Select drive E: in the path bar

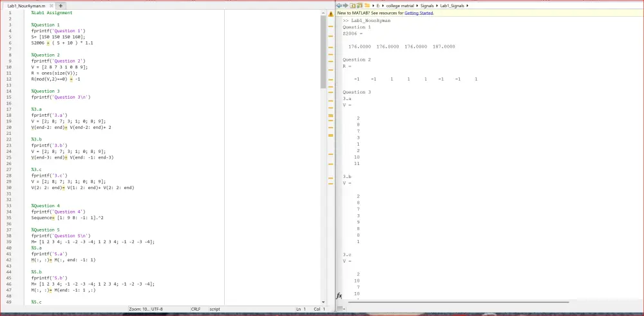378,6
